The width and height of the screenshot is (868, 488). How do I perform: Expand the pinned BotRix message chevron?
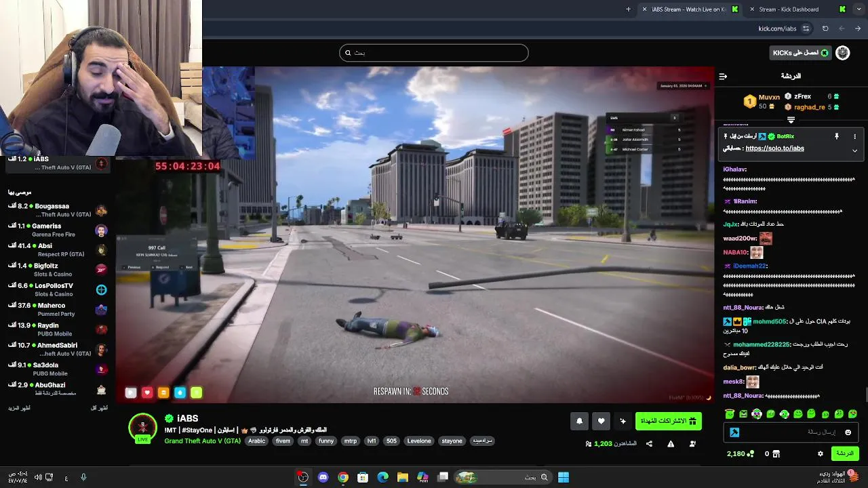click(x=854, y=150)
